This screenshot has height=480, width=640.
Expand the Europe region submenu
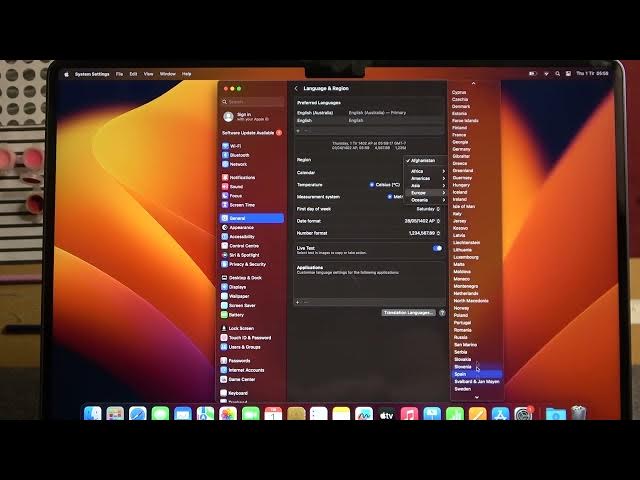[426, 193]
